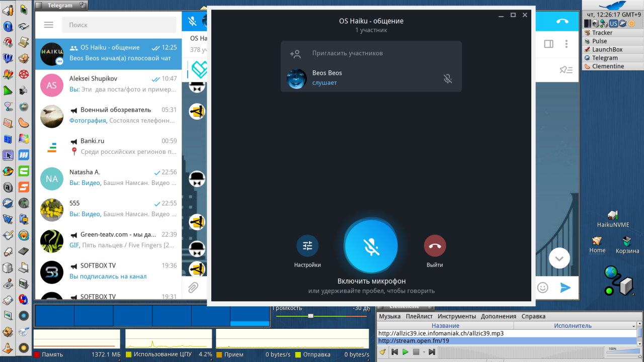Open the 555 chat

(108, 210)
